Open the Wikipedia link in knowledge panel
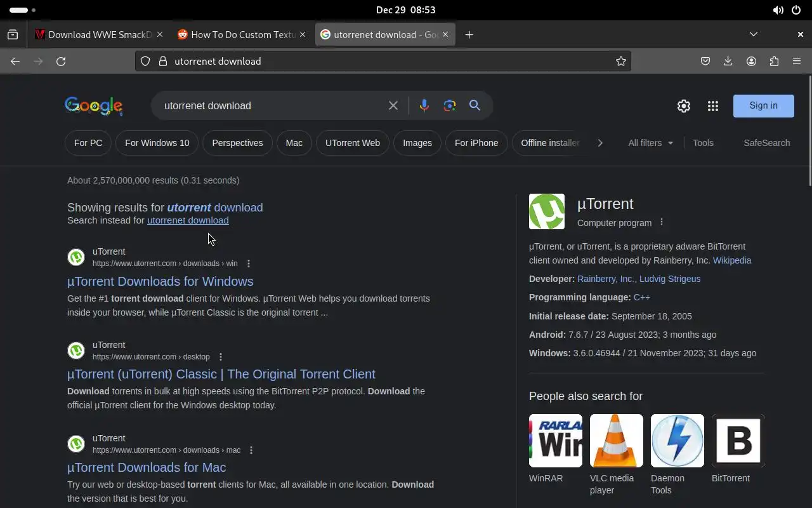Image resolution: width=812 pixels, height=508 pixels. click(732, 260)
